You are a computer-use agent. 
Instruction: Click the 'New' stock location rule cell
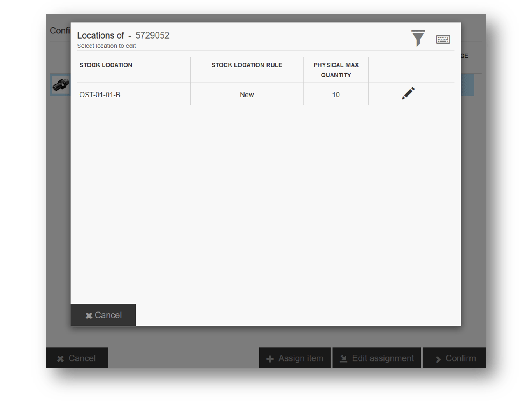point(247,95)
